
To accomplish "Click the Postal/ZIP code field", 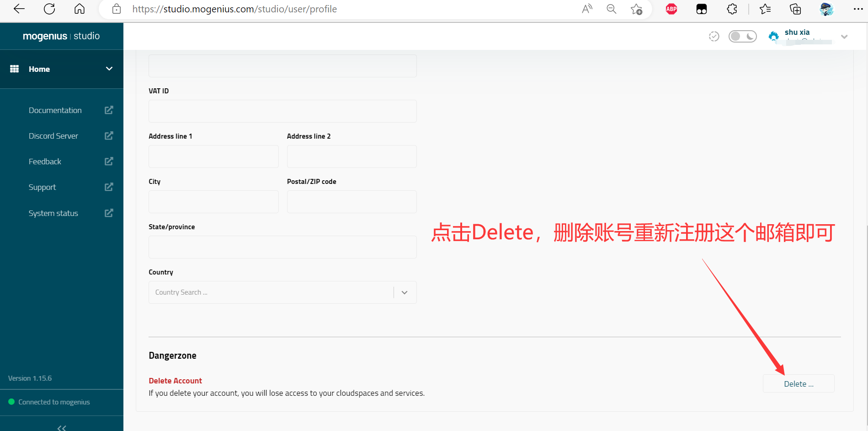I will pos(351,202).
